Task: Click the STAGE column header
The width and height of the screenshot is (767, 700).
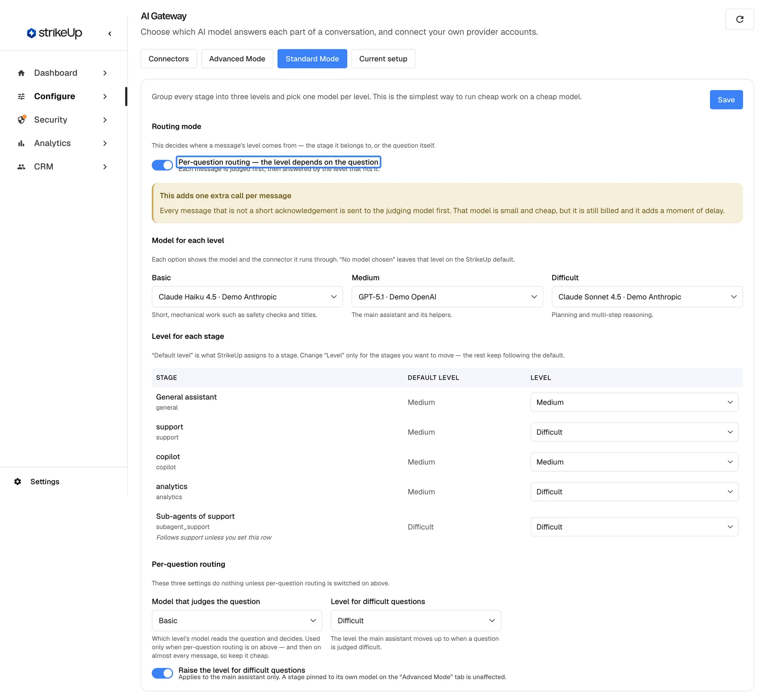Action: click(167, 377)
